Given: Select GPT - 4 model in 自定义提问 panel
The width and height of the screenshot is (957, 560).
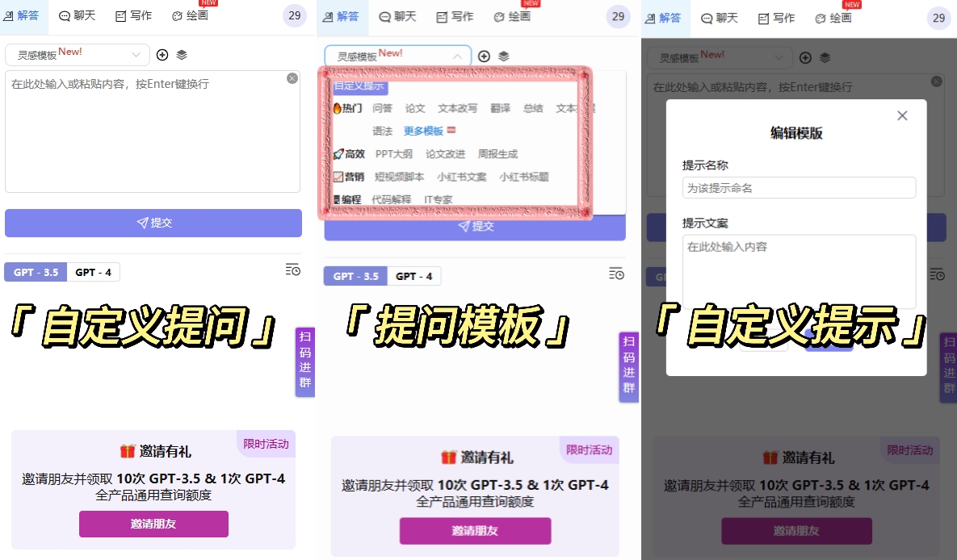Looking at the screenshot, I should (94, 272).
